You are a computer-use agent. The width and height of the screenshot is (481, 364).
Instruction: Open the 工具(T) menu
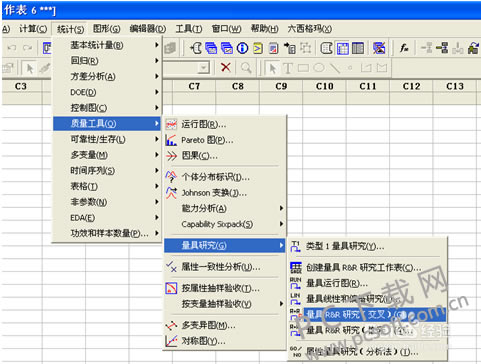click(189, 29)
